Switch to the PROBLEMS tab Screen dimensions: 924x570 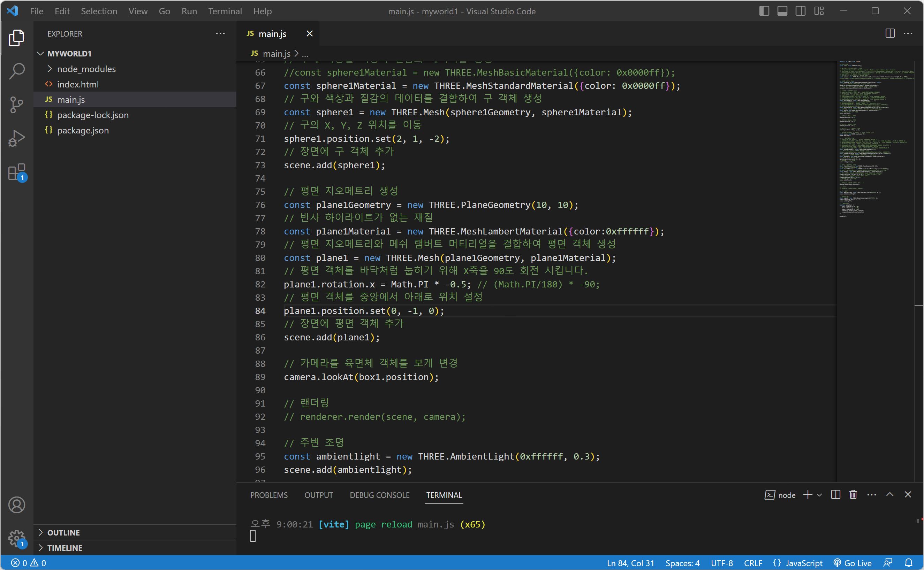tap(268, 495)
